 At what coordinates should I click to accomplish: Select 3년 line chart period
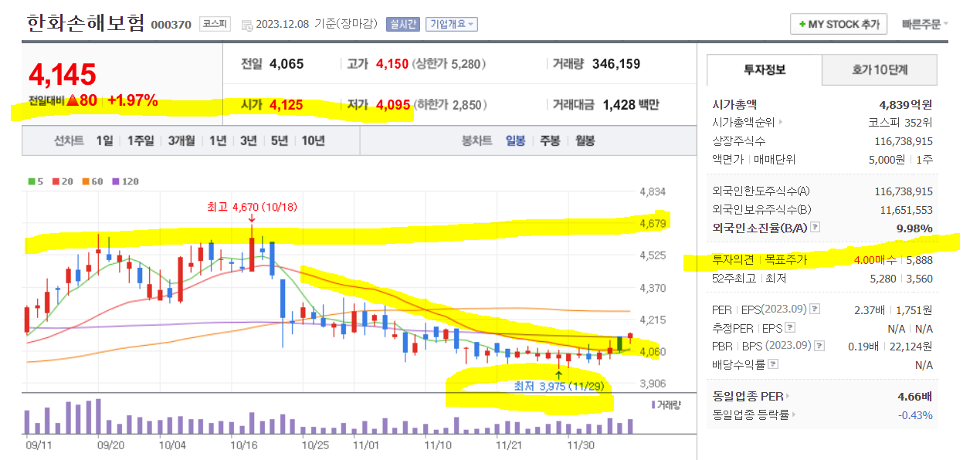coord(249,140)
